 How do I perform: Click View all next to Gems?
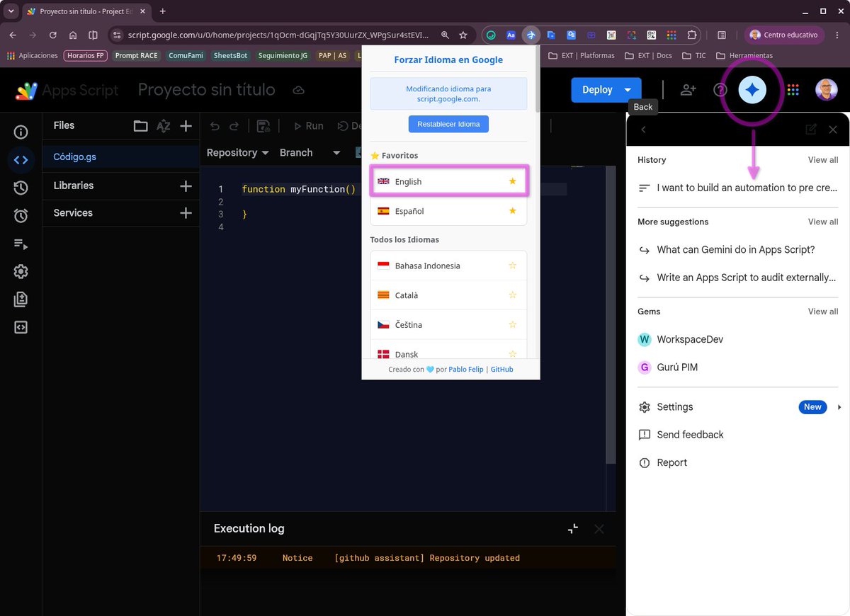[x=823, y=312]
